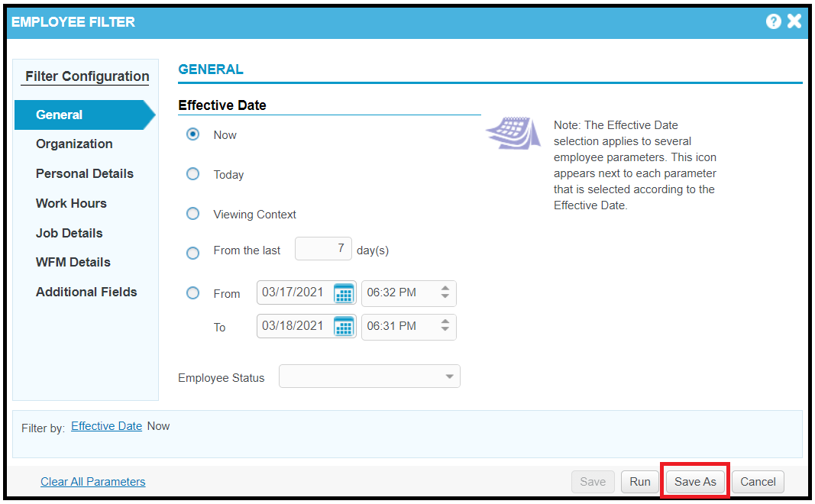Open the From date calendar picker

pos(344,293)
